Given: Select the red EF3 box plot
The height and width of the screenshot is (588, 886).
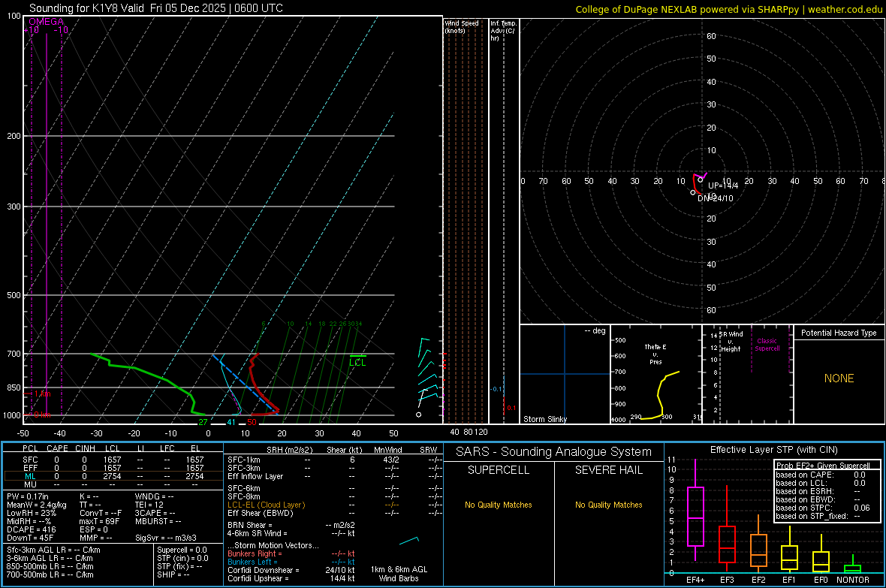Looking at the screenshot, I should click(727, 544).
